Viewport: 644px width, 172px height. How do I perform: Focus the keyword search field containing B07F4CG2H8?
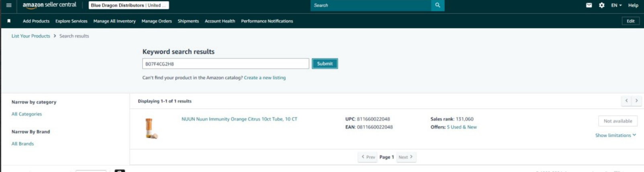[x=225, y=63]
